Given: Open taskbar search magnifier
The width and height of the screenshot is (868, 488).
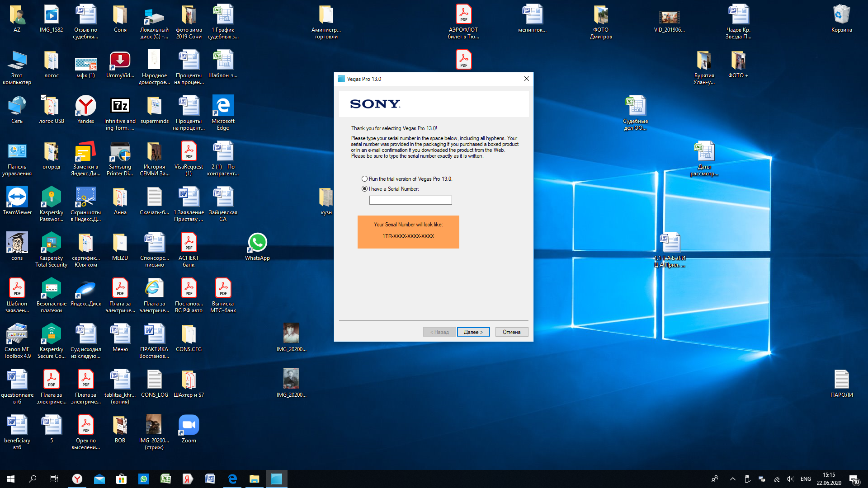Looking at the screenshot, I should point(33,479).
